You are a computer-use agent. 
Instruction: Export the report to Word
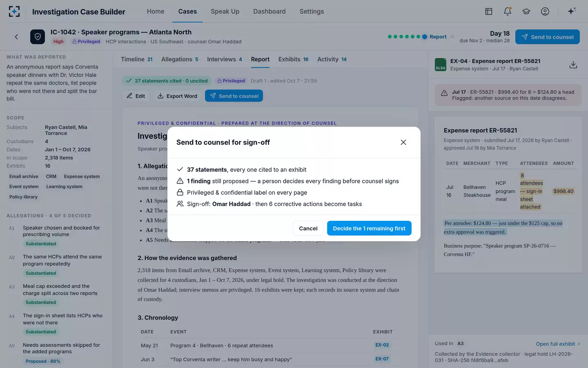(178, 96)
